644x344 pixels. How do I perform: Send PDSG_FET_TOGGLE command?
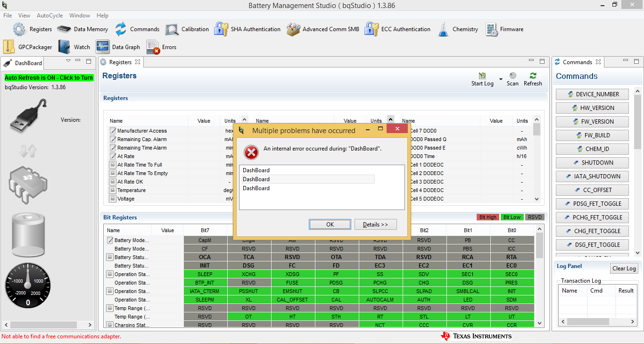pyautogui.click(x=593, y=204)
